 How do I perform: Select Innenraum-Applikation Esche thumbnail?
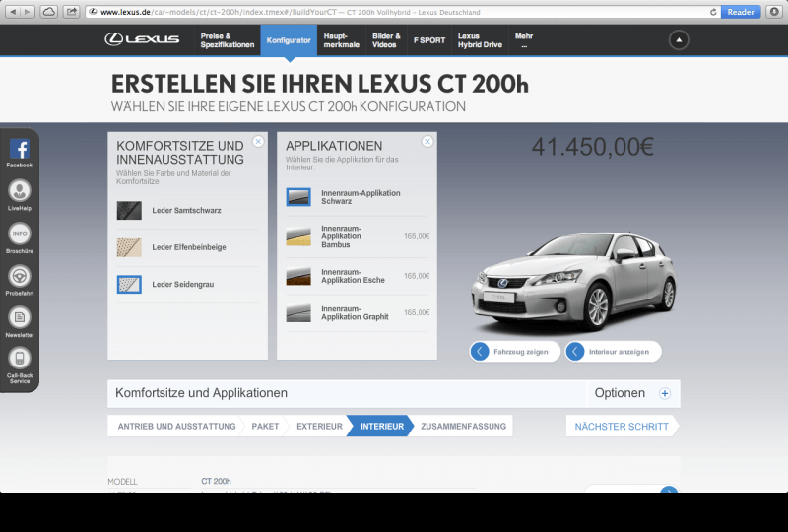tap(298, 276)
